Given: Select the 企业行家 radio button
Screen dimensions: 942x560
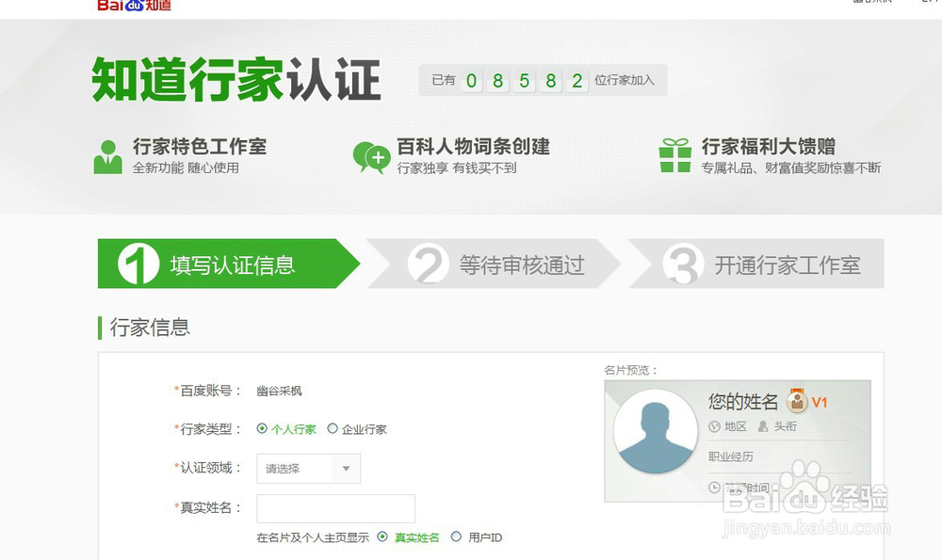Looking at the screenshot, I should pyautogui.click(x=333, y=428).
